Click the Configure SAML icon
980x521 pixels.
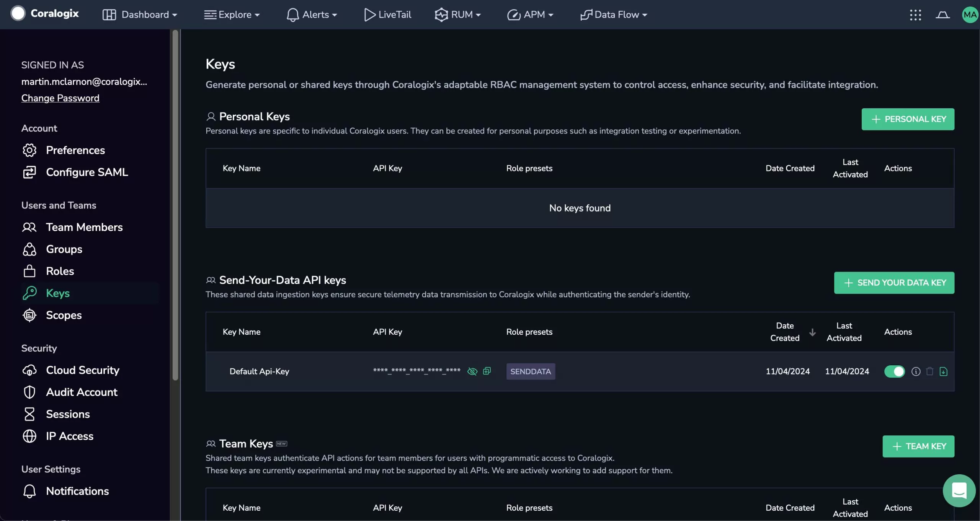pos(29,173)
